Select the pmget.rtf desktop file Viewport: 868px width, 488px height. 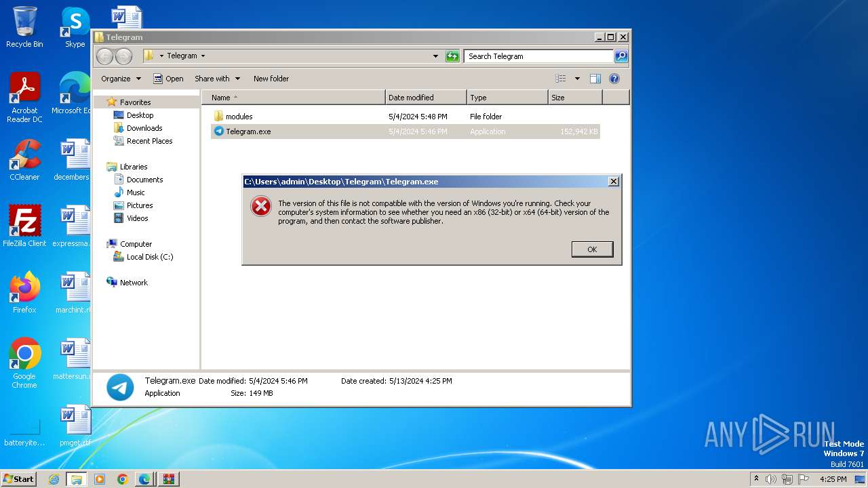click(75, 426)
